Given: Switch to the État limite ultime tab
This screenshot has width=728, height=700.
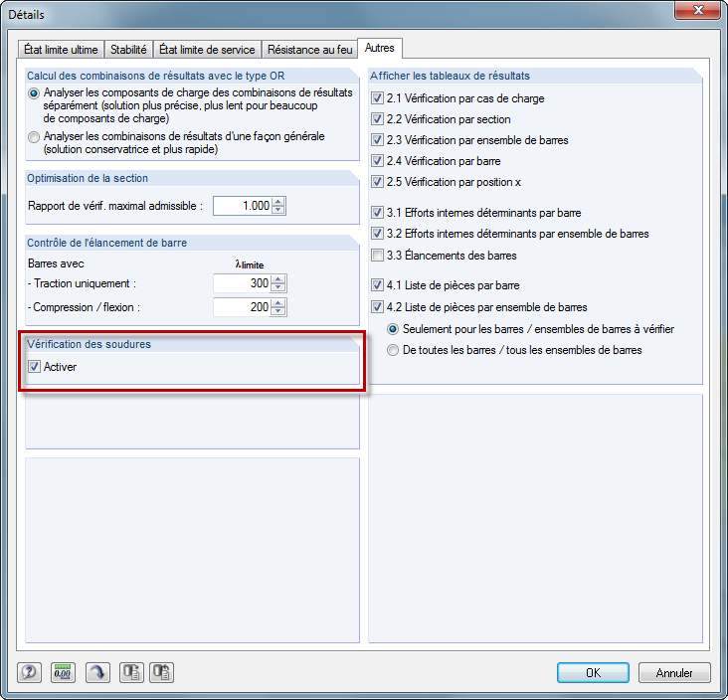Looking at the screenshot, I should click(x=61, y=50).
